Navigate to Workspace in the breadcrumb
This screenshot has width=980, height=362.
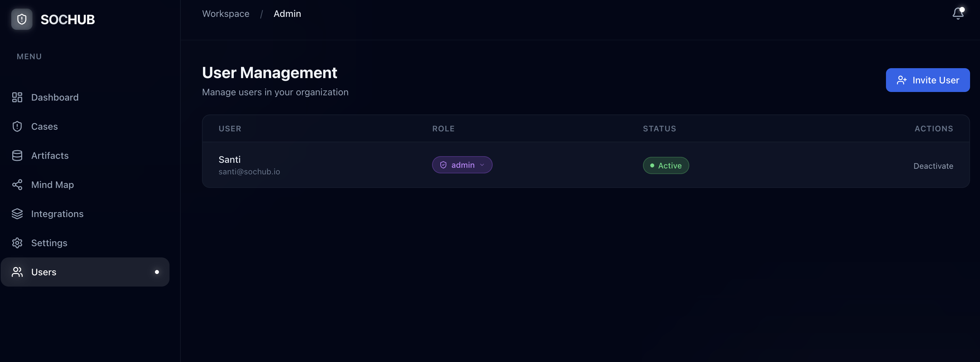tap(225, 14)
